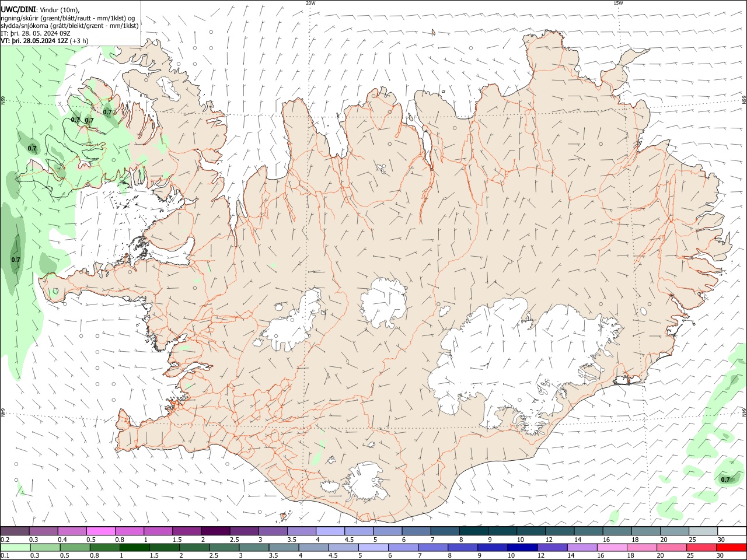Screen dimensions: 747x560
Task: Pick the darkest purple swatch at 2 in the snow legend
Action: coord(215,531)
